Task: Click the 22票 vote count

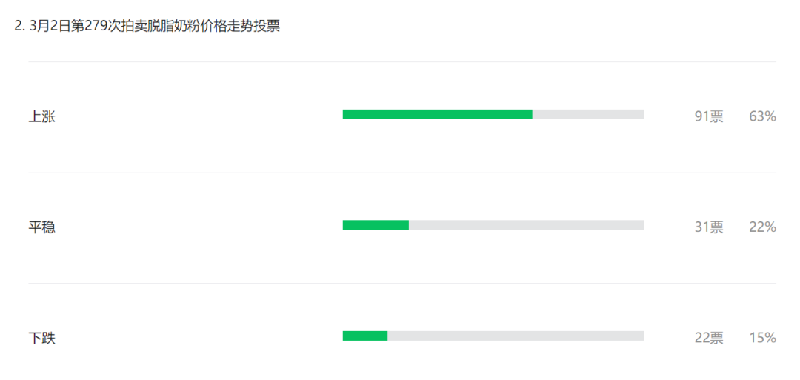Action: [709, 338]
